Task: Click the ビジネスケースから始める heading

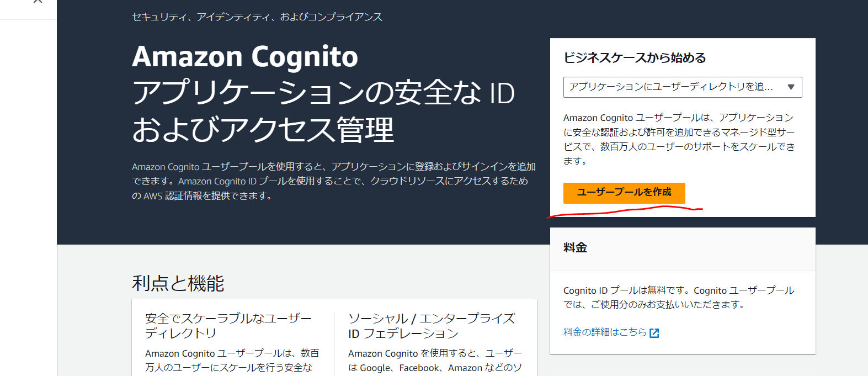Action: tap(635, 58)
